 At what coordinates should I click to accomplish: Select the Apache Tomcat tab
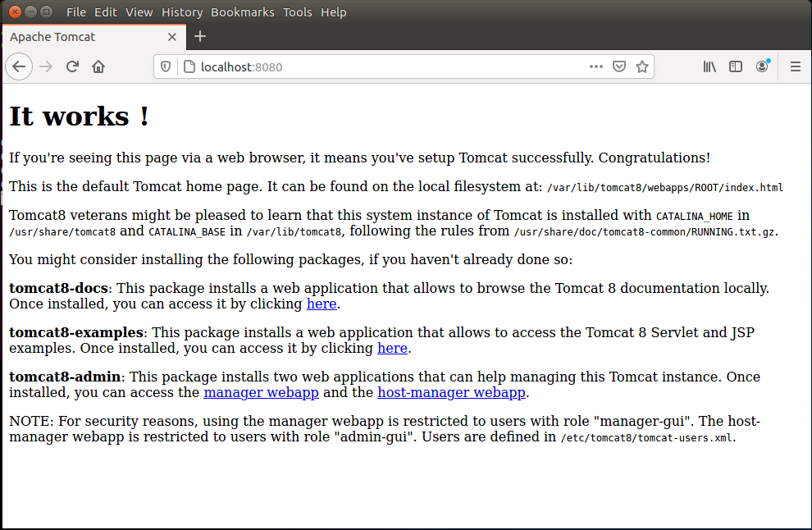coord(94,37)
